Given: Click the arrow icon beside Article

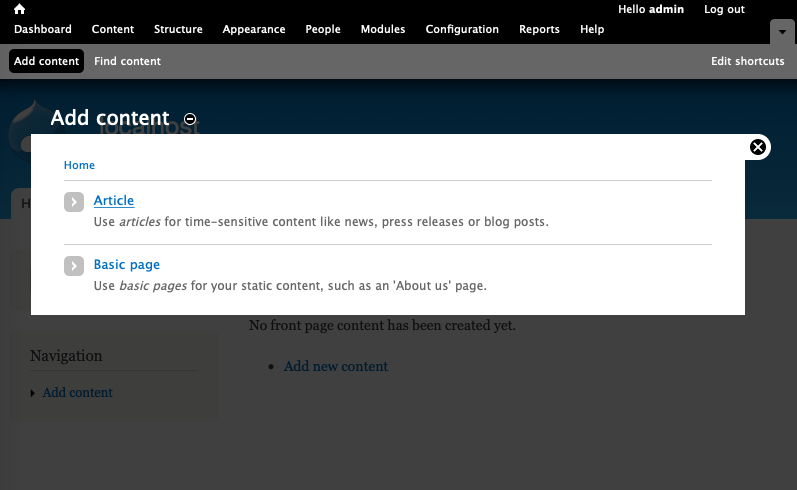Looking at the screenshot, I should point(74,202).
